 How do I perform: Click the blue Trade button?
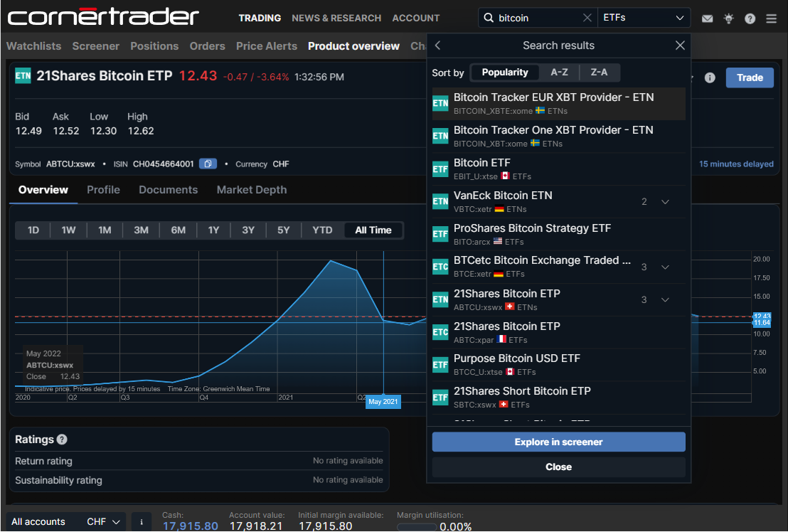point(750,78)
